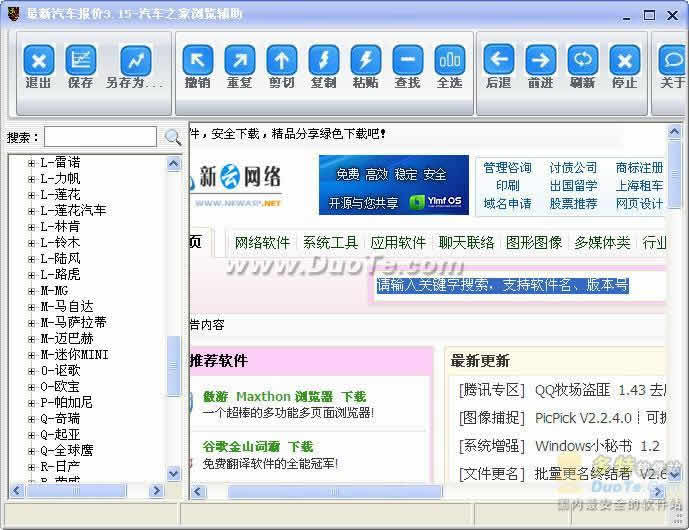Viewport: 689px width, 530px height.
Task: Open the 傲游 Maxthon 浏览器 下载 link
Action: pos(284,396)
